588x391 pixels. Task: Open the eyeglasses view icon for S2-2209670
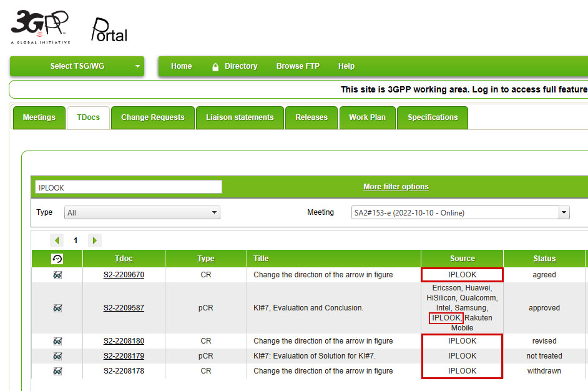57,275
